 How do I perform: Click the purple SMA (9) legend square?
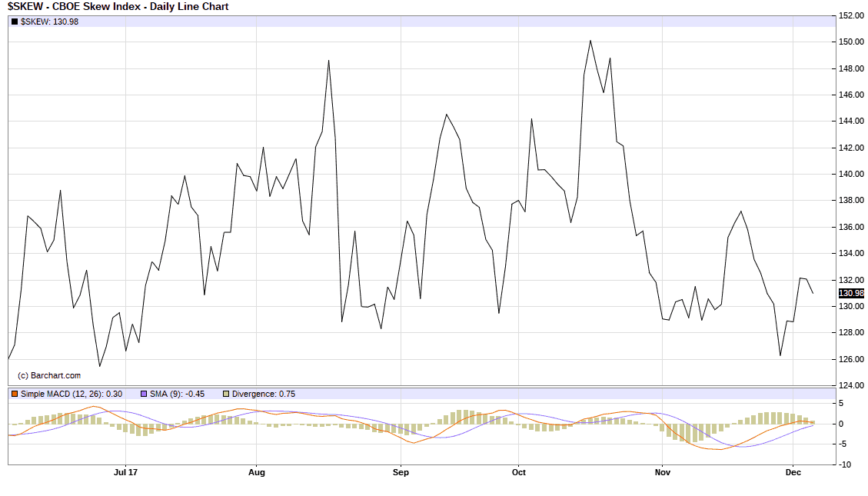click(x=145, y=394)
